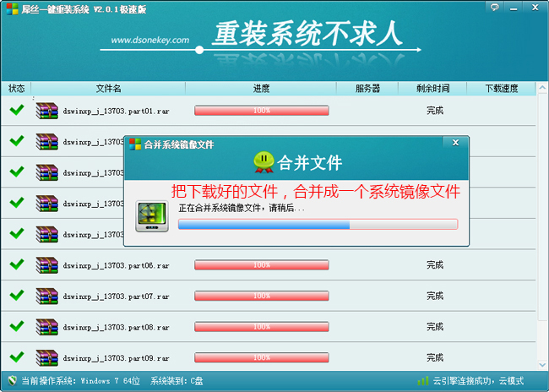Click the green checkmark for part07.rar
The width and height of the screenshot is (549, 392).
pos(17,296)
